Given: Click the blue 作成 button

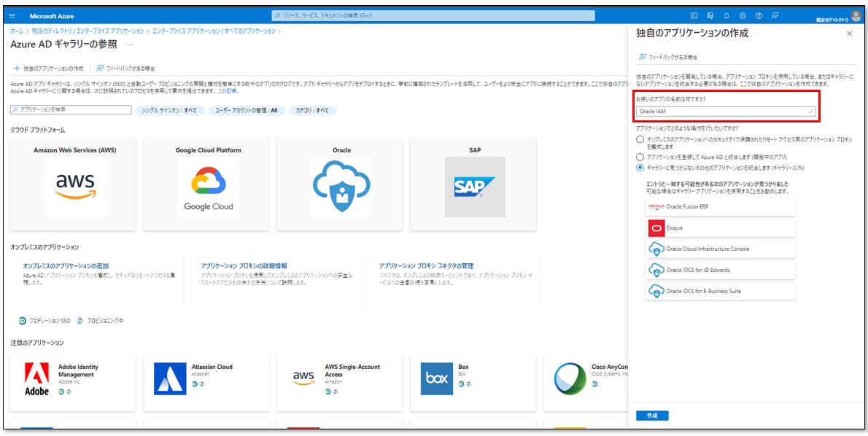Looking at the screenshot, I should 651,416.
